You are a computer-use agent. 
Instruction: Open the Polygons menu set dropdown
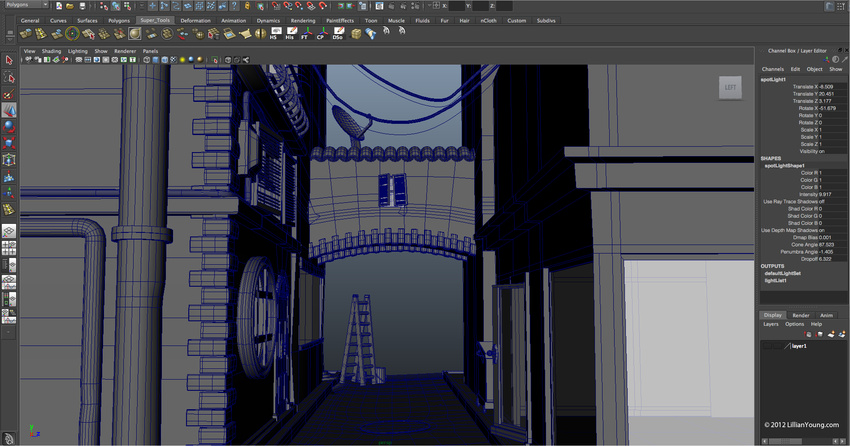[25, 5]
